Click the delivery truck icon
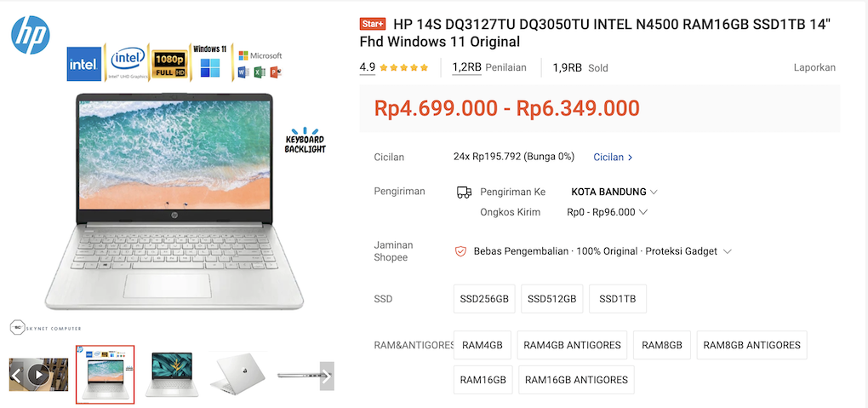 [x=464, y=193]
